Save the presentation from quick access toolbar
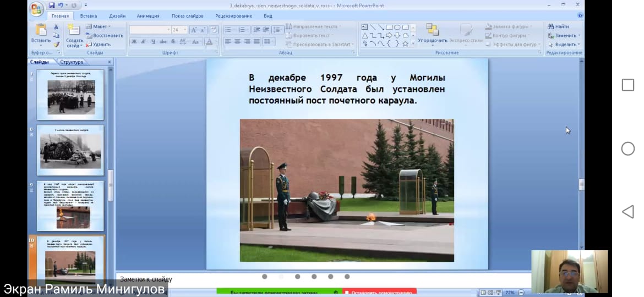The image size is (644, 297). [x=52, y=5]
